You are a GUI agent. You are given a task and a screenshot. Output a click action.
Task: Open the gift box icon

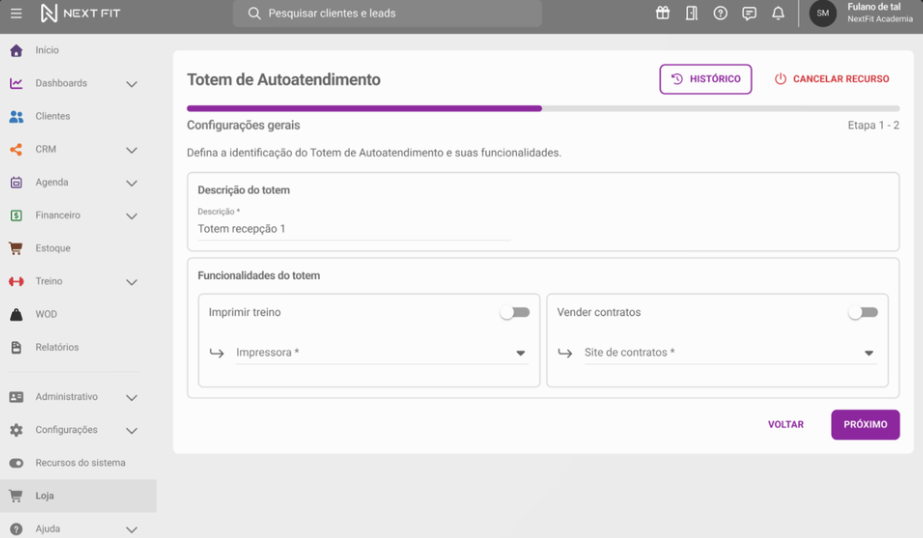coord(663,13)
